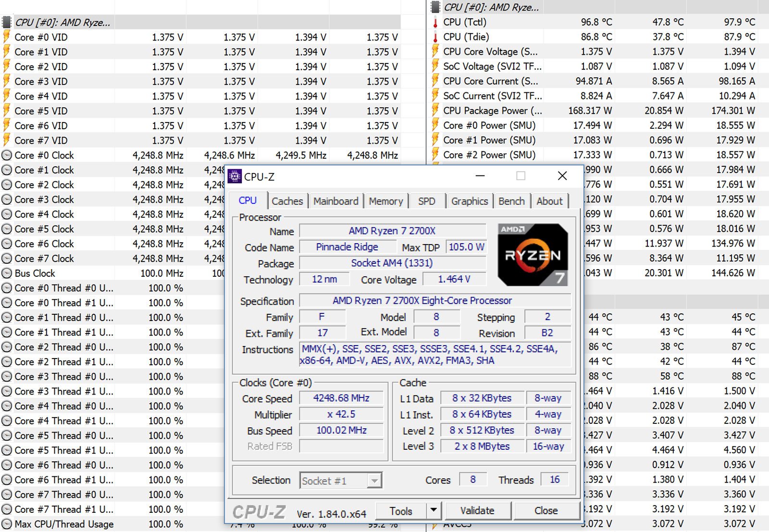Click the lightning icon beside Core #2 Power (SMU)
This screenshot has width=769, height=532.
pyautogui.click(x=435, y=155)
